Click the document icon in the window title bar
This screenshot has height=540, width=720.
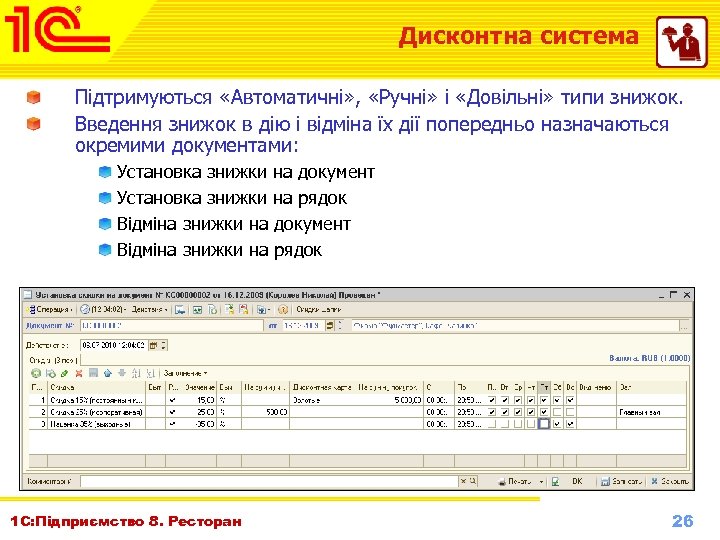click(28, 295)
